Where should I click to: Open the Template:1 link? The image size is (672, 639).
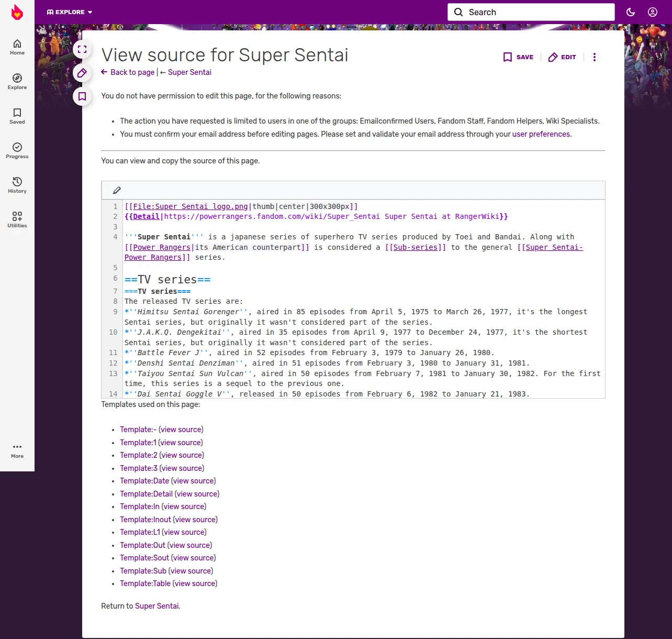click(138, 443)
